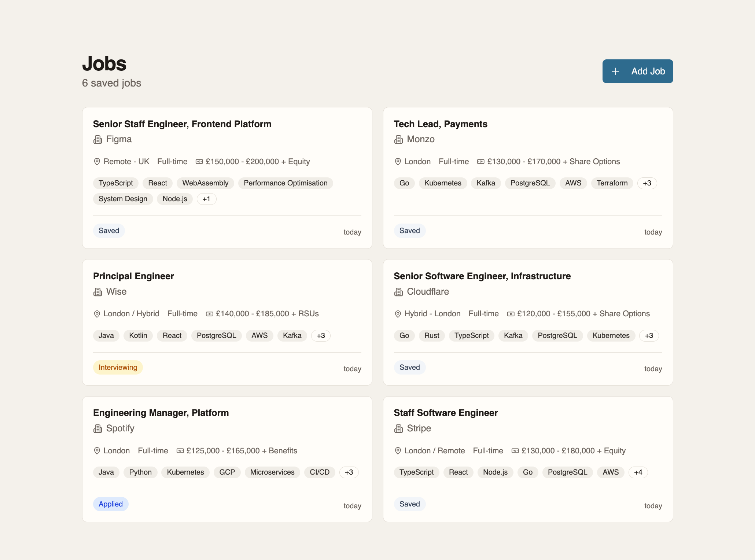Expand the +3 more skills in Spotify card
This screenshot has height=560, width=755.
pyautogui.click(x=349, y=472)
